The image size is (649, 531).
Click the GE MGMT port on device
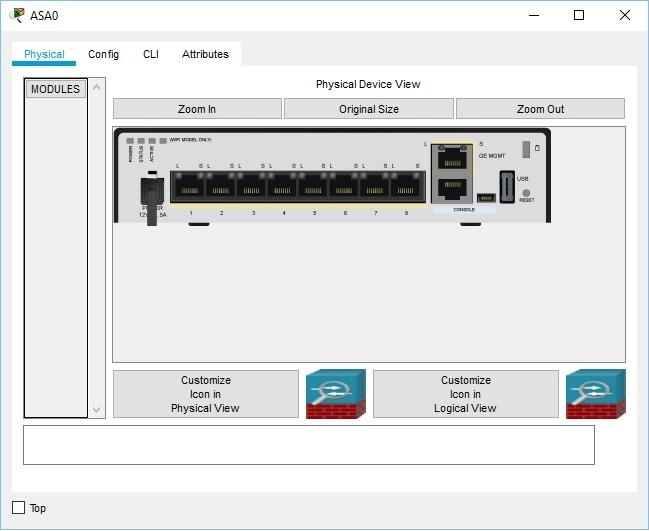coord(452,159)
